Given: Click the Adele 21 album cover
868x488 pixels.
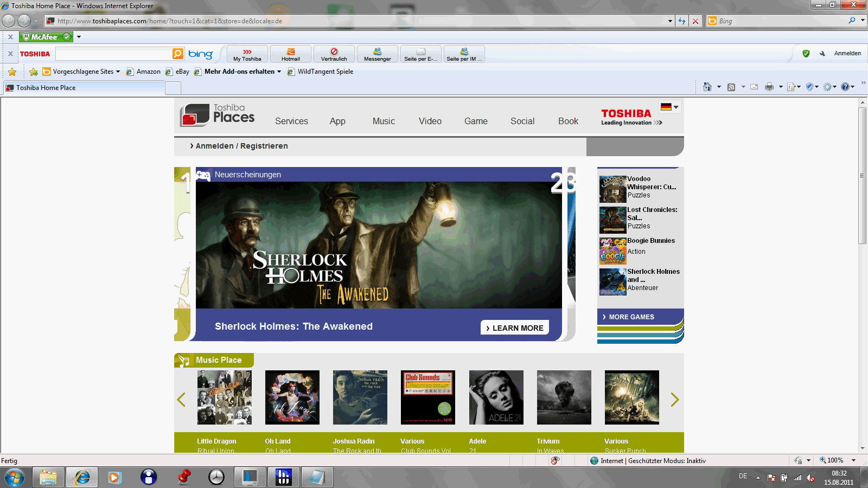Looking at the screenshot, I should (496, 397).
